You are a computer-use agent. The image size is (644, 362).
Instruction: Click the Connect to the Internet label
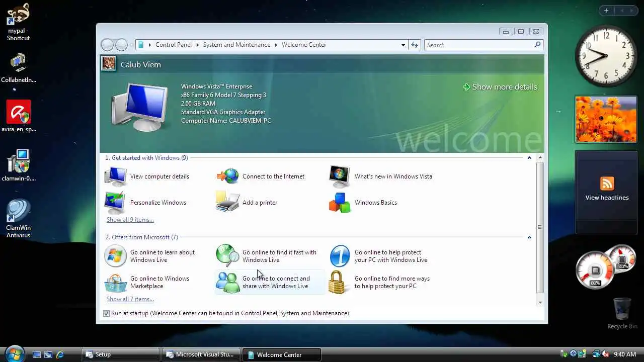[x=273, y=176]
